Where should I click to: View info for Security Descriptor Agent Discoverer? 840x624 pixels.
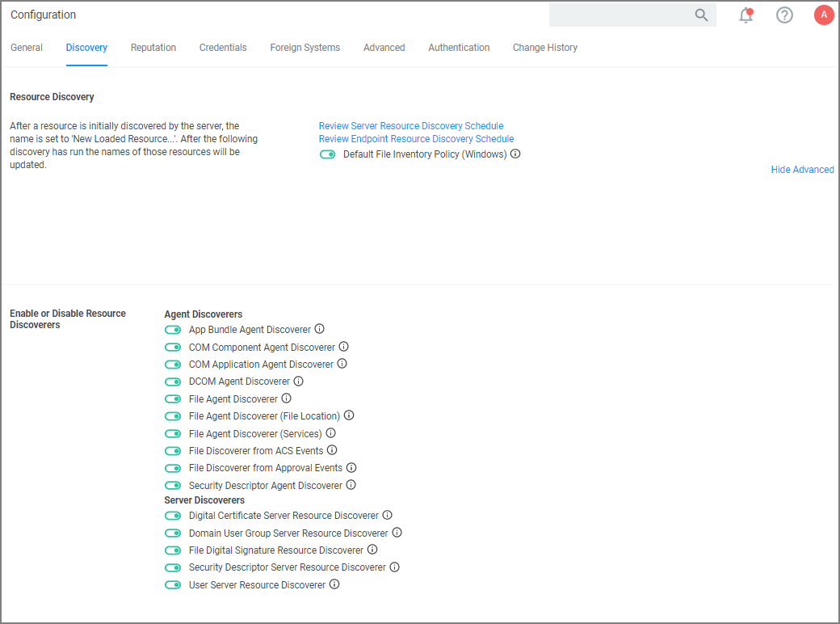[351, 484]
